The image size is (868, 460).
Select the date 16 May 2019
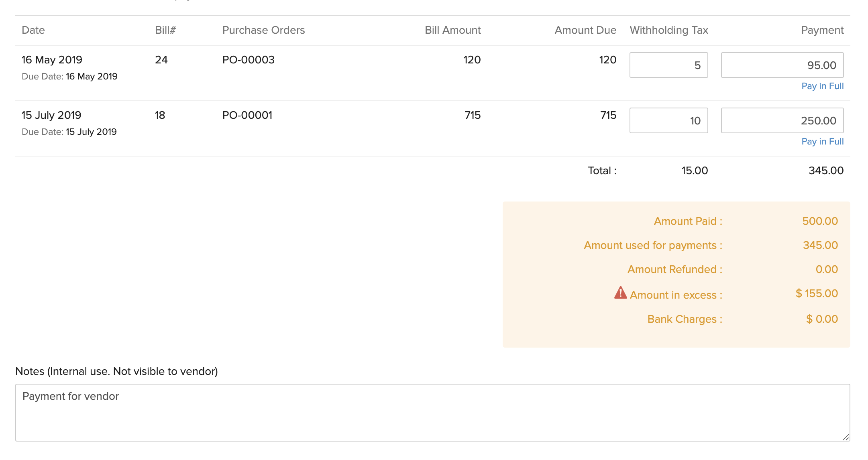52,59
